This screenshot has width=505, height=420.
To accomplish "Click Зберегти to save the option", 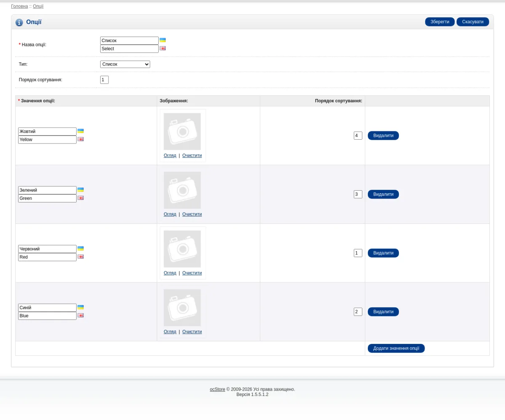I will point(440,22).
